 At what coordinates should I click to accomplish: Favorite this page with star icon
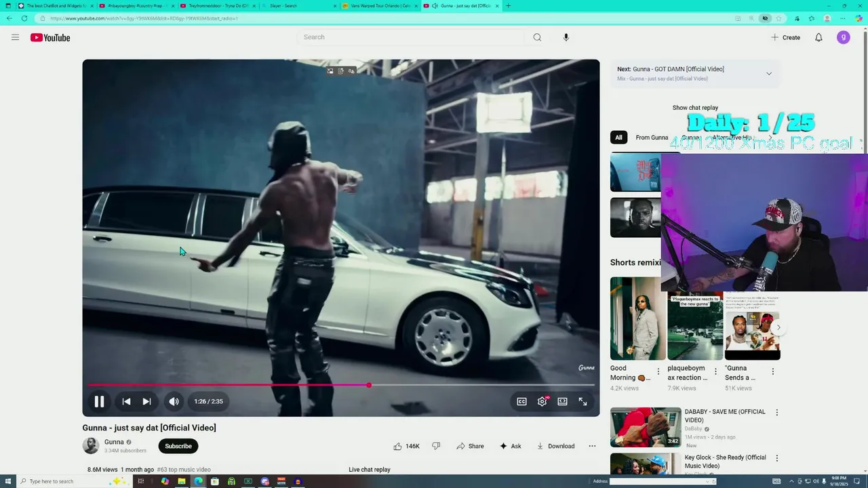[779, 18]
